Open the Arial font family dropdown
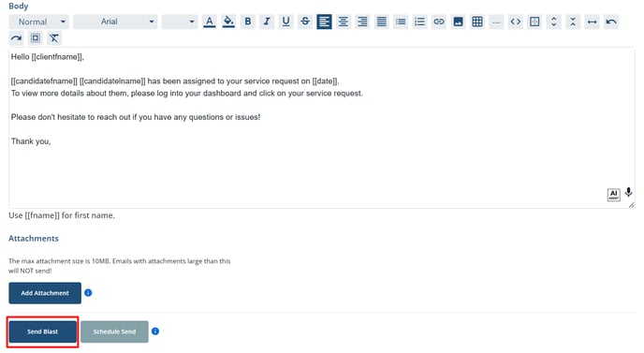Screen dimensions: 644x353 (115, 22)
